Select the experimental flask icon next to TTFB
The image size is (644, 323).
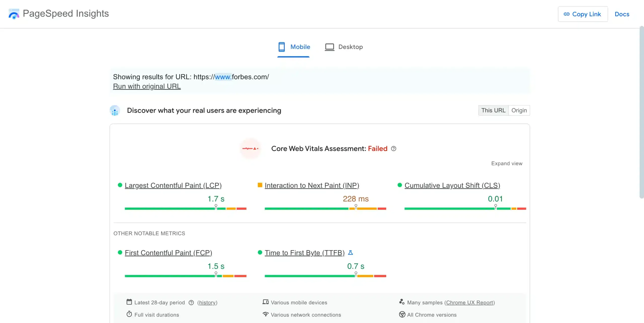click(351, 252)
